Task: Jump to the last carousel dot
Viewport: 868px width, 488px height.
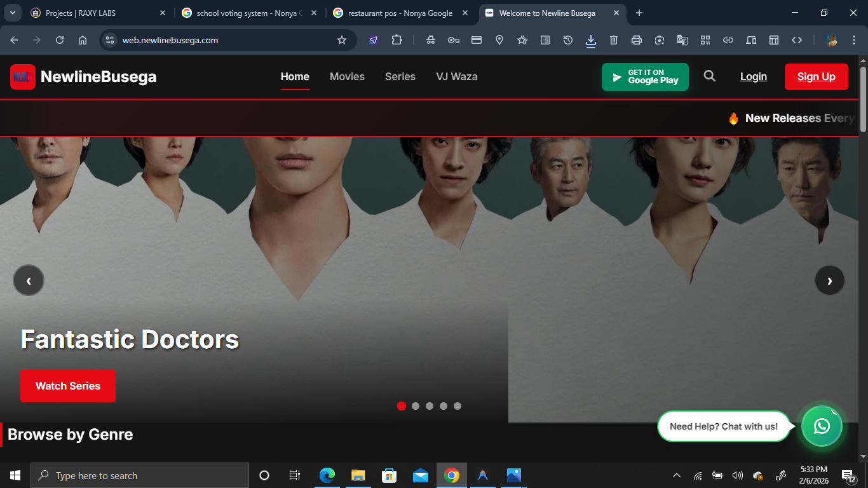Action: (458, 406)
